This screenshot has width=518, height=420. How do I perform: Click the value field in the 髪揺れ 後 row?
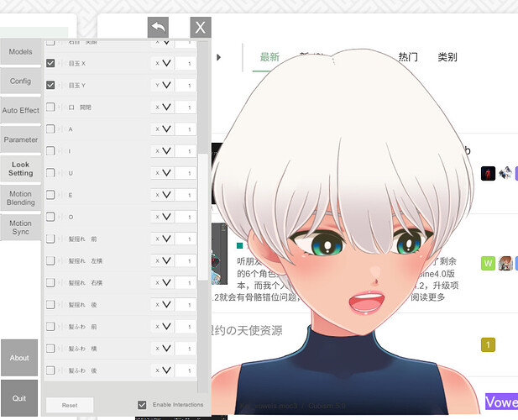[x=186, y=305]
